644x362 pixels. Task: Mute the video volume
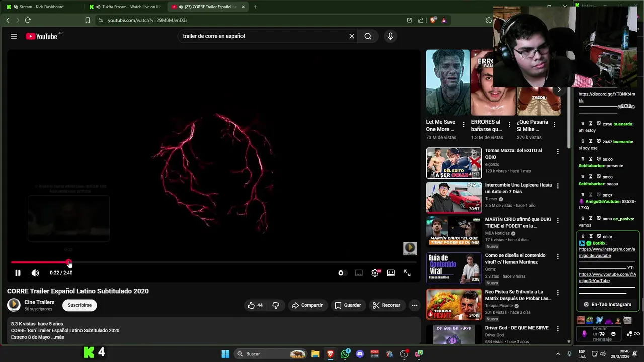click(x=35, y=273)
